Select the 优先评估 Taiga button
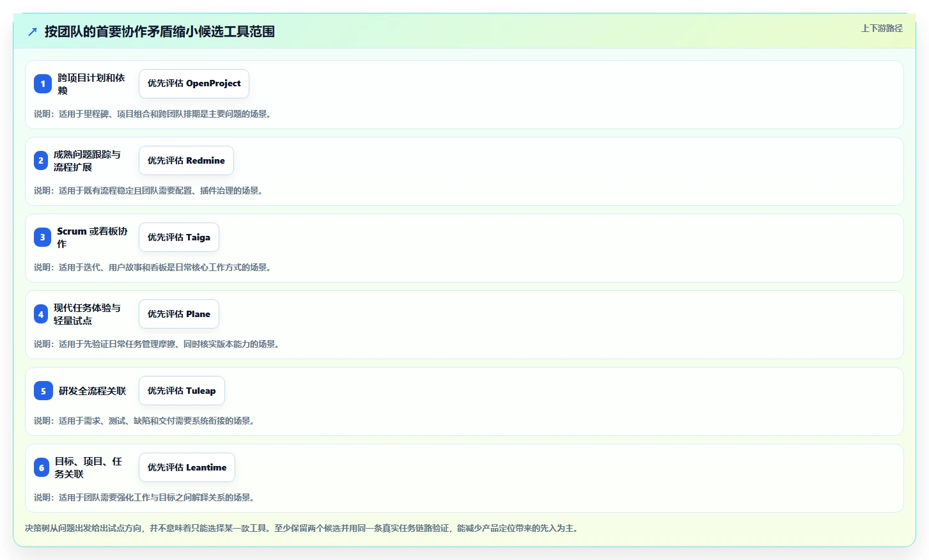929x560 pixels. [179, 237]
